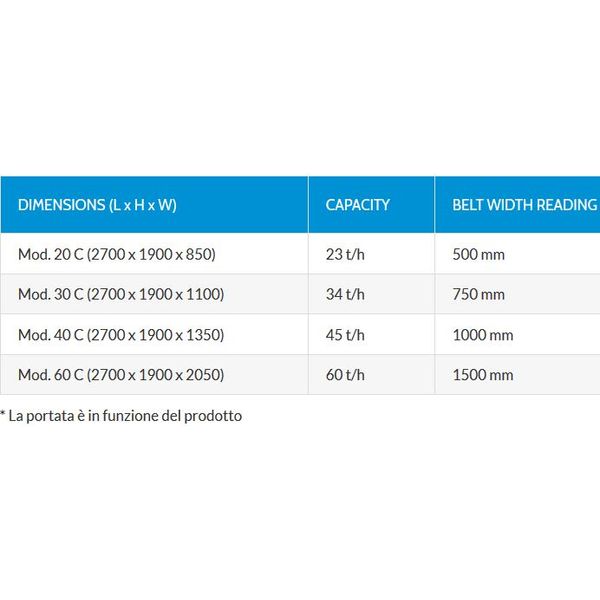The width and height of the screenshot is (600, 600).
Task: Select the 34 t/h capacity value
Action: click(345, 294)
